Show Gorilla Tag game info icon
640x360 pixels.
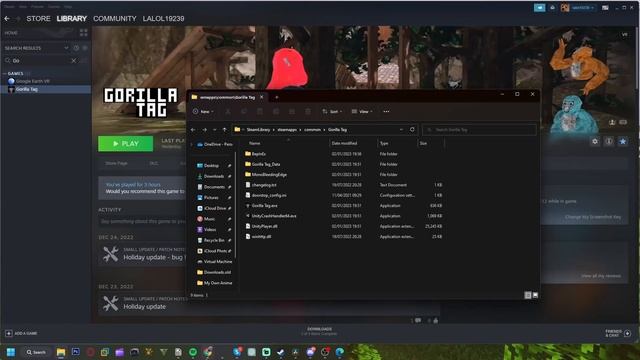pos(609,141)
